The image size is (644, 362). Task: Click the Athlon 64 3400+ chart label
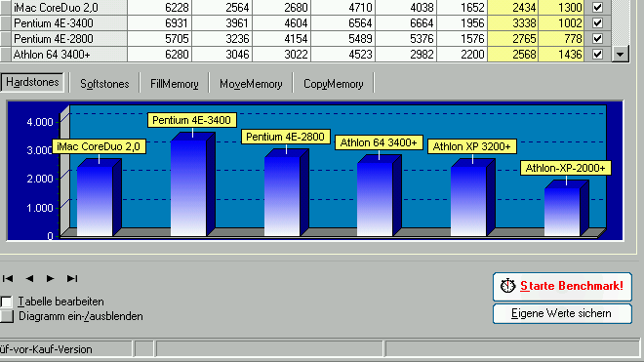click(379, 142)
